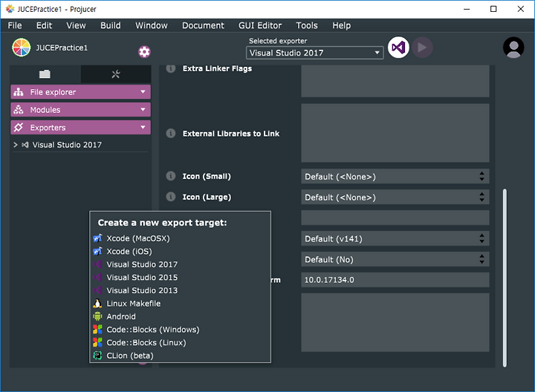
Task: Click Code::Blocks (Linux) icon
Action: pyautogui.click(x=97, y=342)
